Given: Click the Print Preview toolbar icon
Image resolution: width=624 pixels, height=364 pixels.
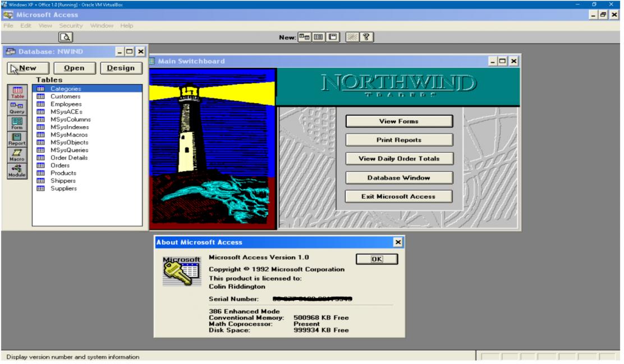Looking at the screenshot, I should (x=65, y=37).
